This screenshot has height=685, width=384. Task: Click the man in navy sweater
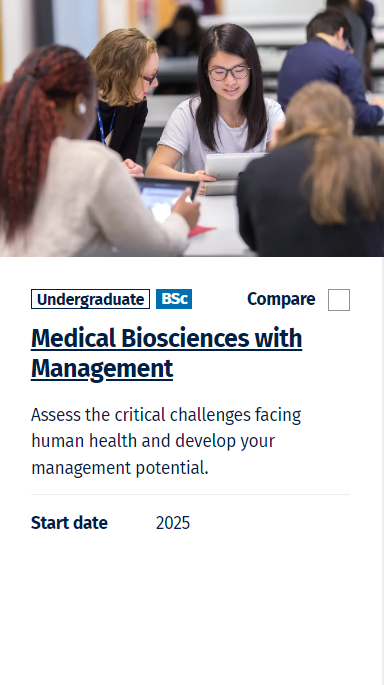[x=328, y=70]
